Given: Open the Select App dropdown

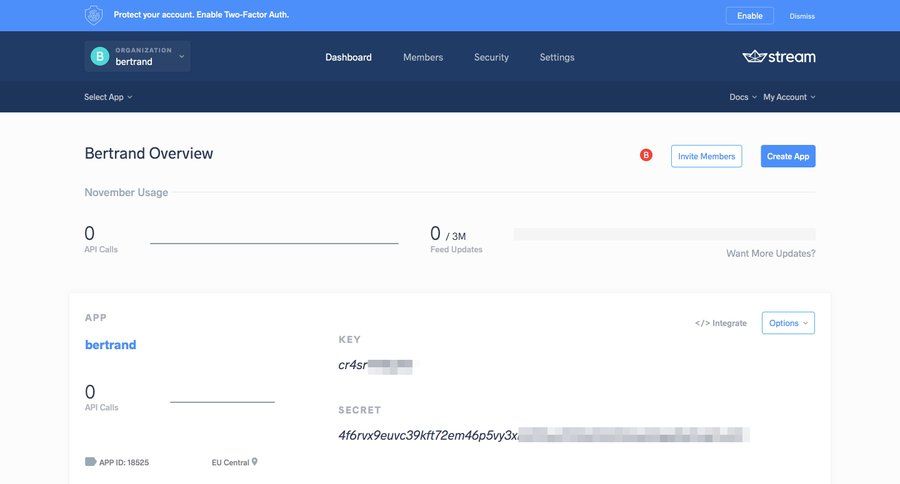Looking at the screenshot, I should [x=108, y=97].
